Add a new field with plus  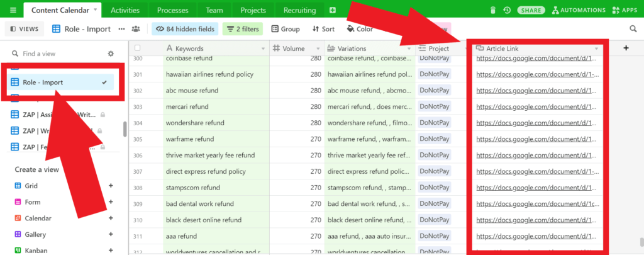click(626, 48)
